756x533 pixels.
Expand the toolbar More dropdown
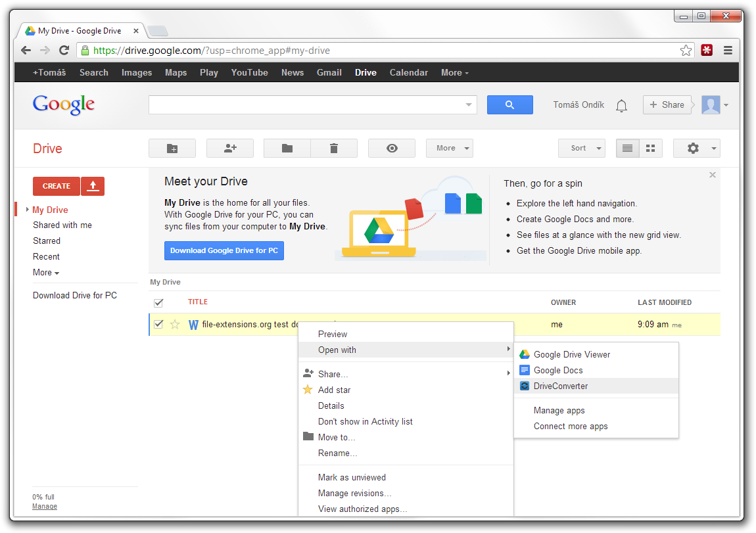point(450,149)
